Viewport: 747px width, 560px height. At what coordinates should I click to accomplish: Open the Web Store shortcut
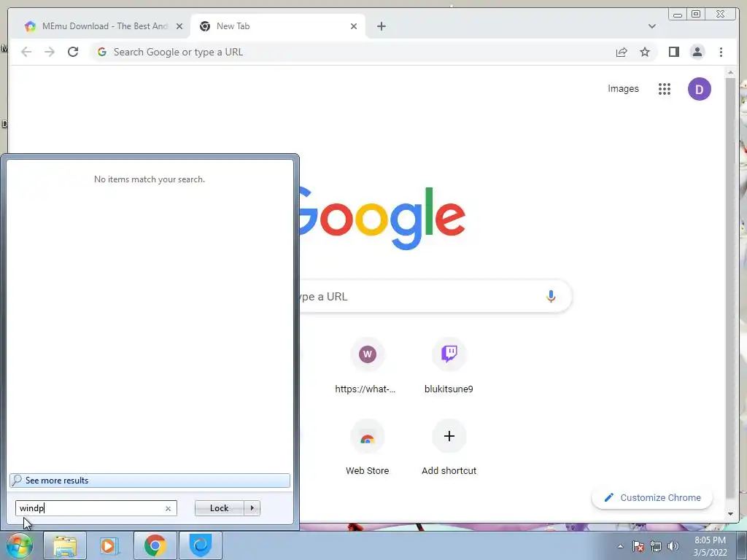click(x=367, y=448)
